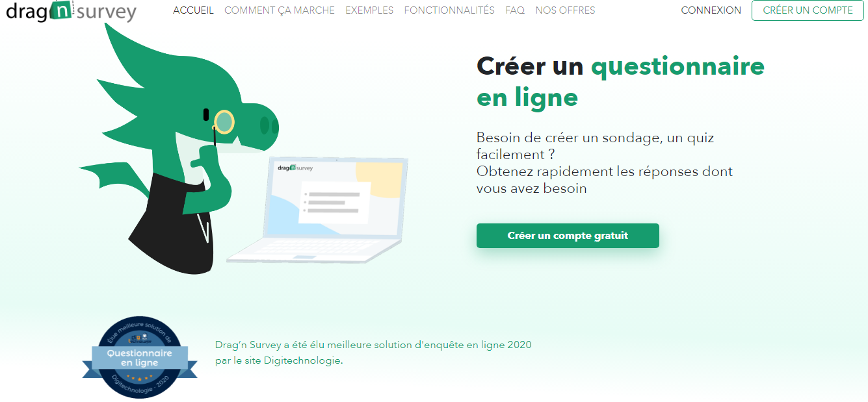The image size is (868, 402).
Task: Click Créer un compte gratuit button
Action: pos(568,236)
